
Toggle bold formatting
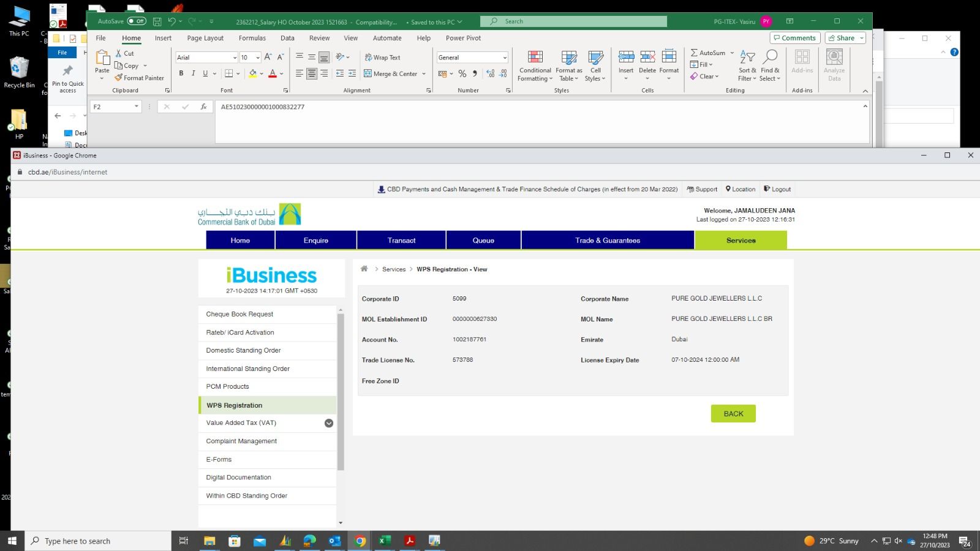coord(181,73)
